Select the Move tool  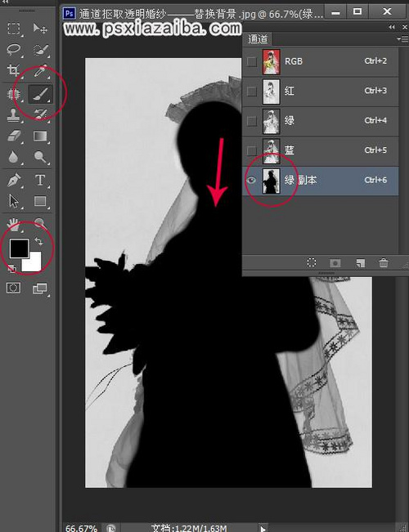(x=40, y=29)
